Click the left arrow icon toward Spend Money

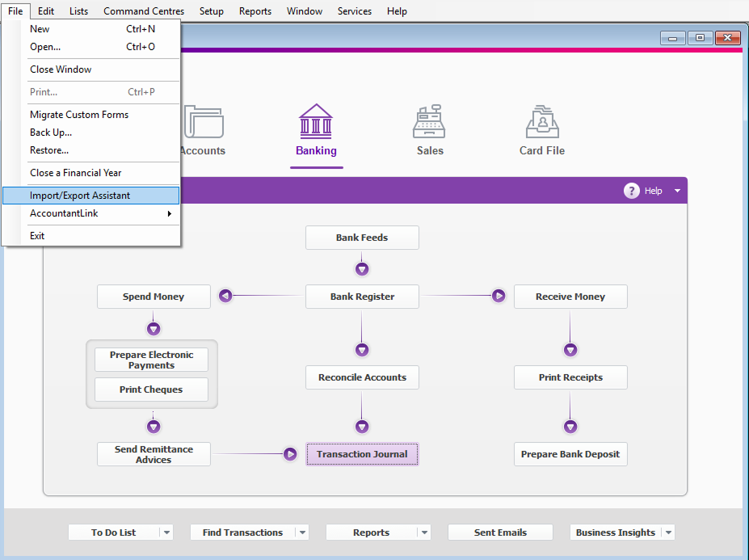[x=225, y=296]
